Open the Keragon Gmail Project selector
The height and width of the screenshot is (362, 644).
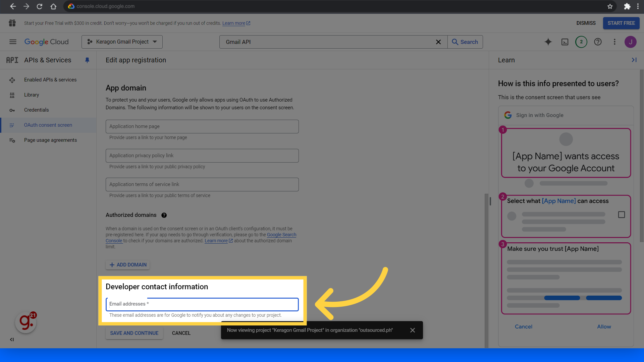(x=122, y=42)
